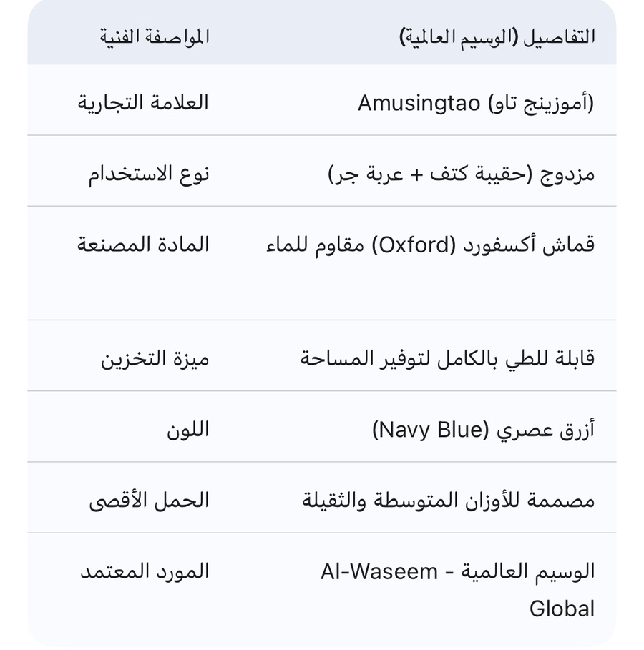644x650 pixels.
Task: Click the مزدوج (حقيبة كتف + عربة جر) cell
Action: click(461, 174)
